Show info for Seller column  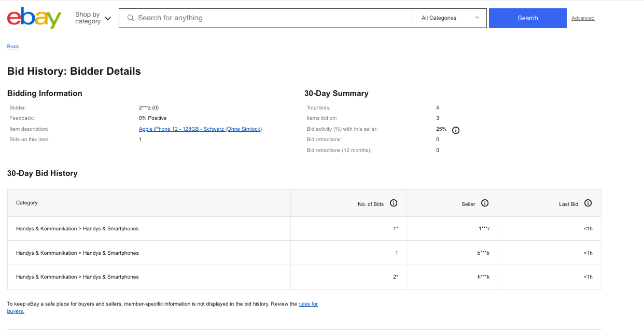tap(485, 203)
